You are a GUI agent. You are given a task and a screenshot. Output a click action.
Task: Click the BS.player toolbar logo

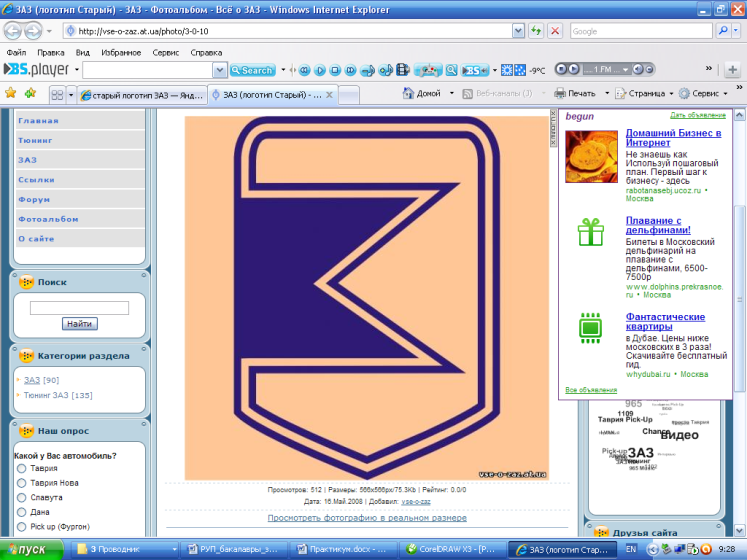(37, 70)
